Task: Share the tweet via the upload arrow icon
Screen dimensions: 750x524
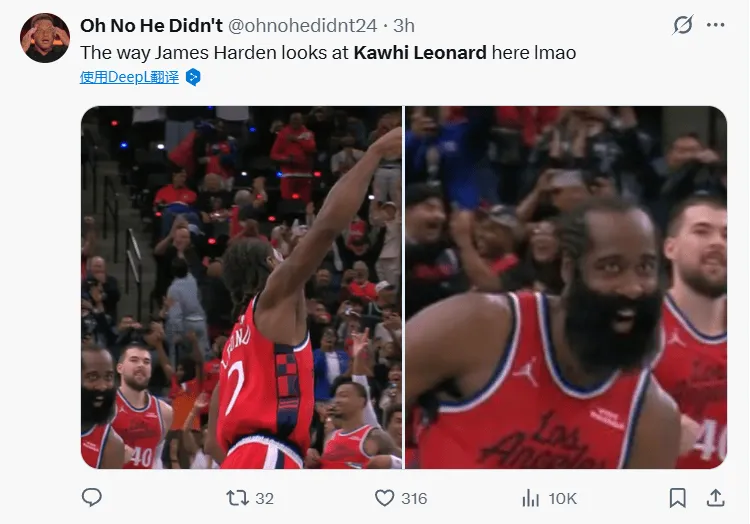Action: (716, 498)
